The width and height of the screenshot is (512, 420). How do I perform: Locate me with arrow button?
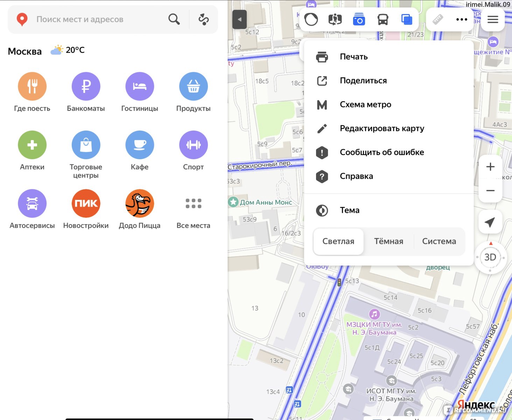tap(490, 222)
